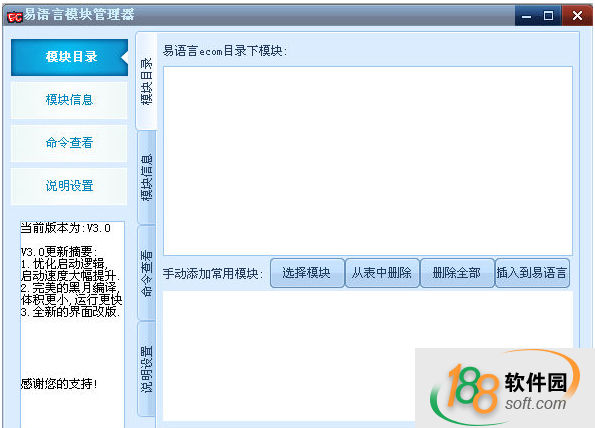Screen dimensions: 595x428
Task: Click inside the manually added modules list
Action: pos(368,356)
